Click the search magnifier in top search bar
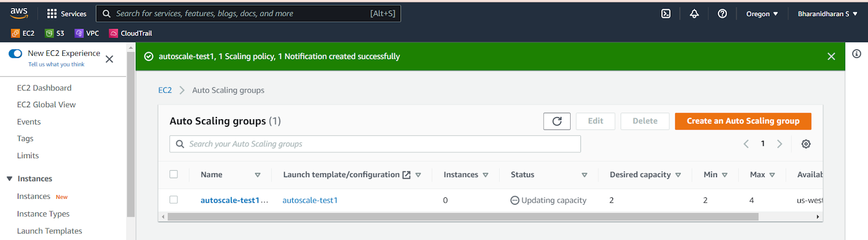The width and height of the screenshot is (868, 240). tap(106, 14)
